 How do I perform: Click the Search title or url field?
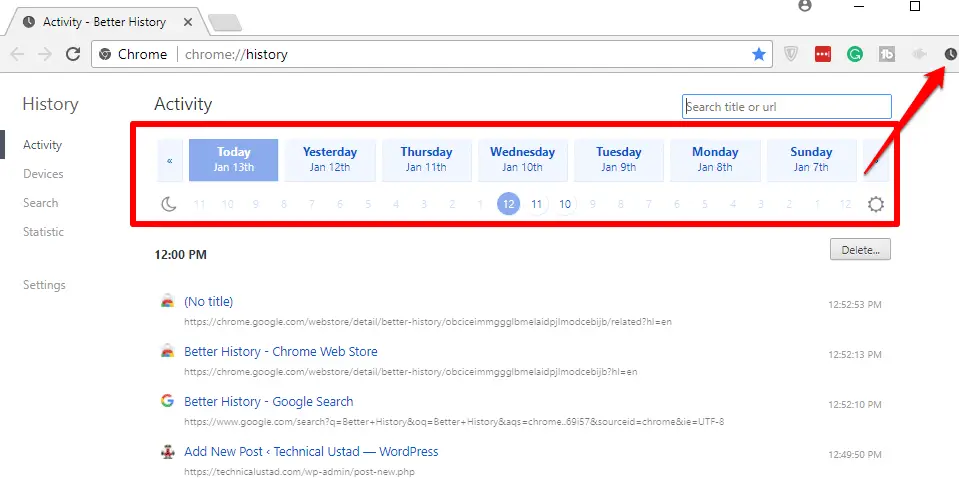pos(787,106)
